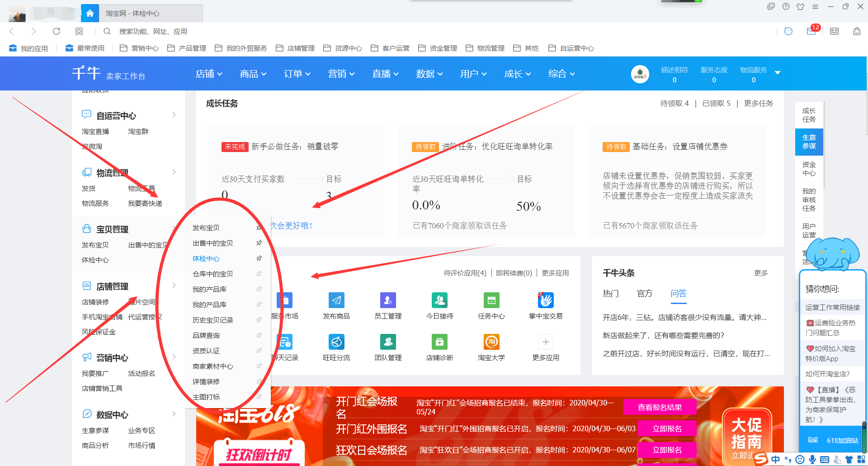This screenshot has height=466, width=868.
Task: Pin the 仓库中的宝贝 submenu entry
Action: 259,274
